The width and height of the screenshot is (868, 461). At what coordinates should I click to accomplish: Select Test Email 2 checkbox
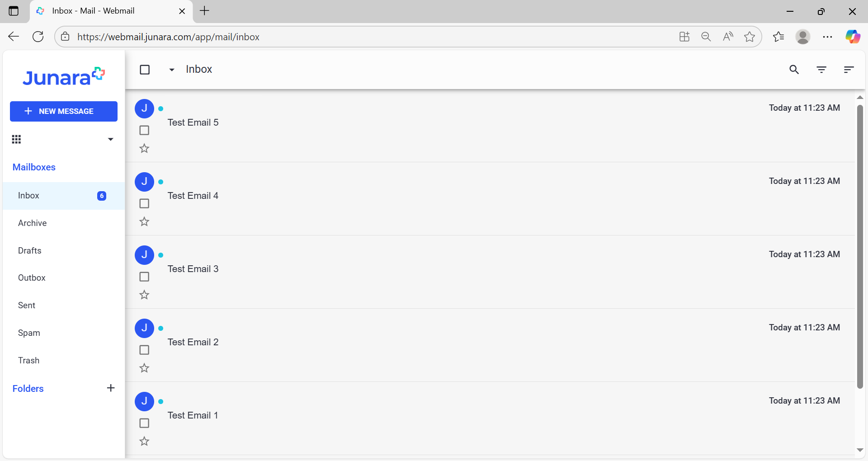pos(144,350)
